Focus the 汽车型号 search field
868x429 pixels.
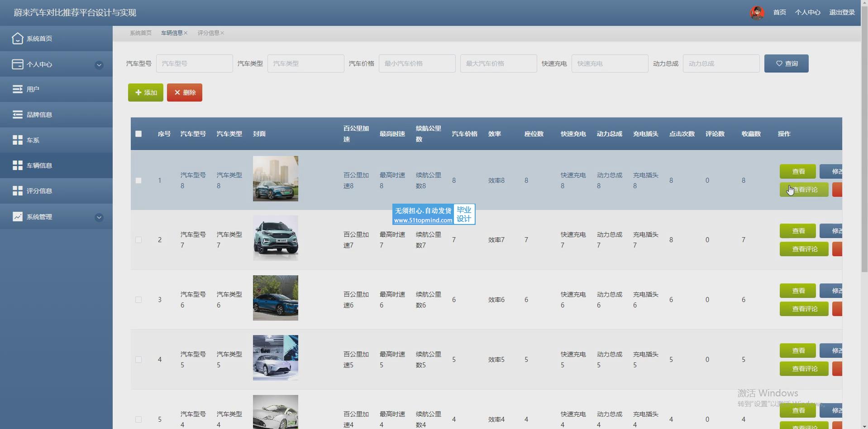point(195,63)
